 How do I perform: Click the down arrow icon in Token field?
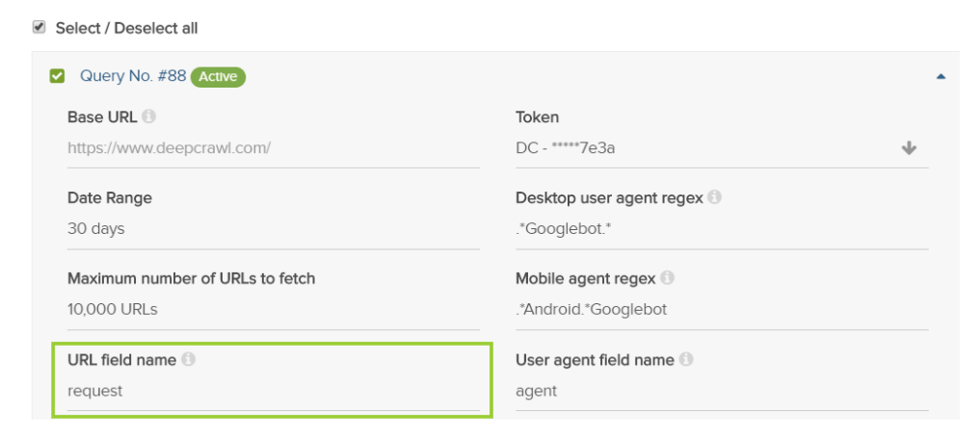(x=908, y=148)
